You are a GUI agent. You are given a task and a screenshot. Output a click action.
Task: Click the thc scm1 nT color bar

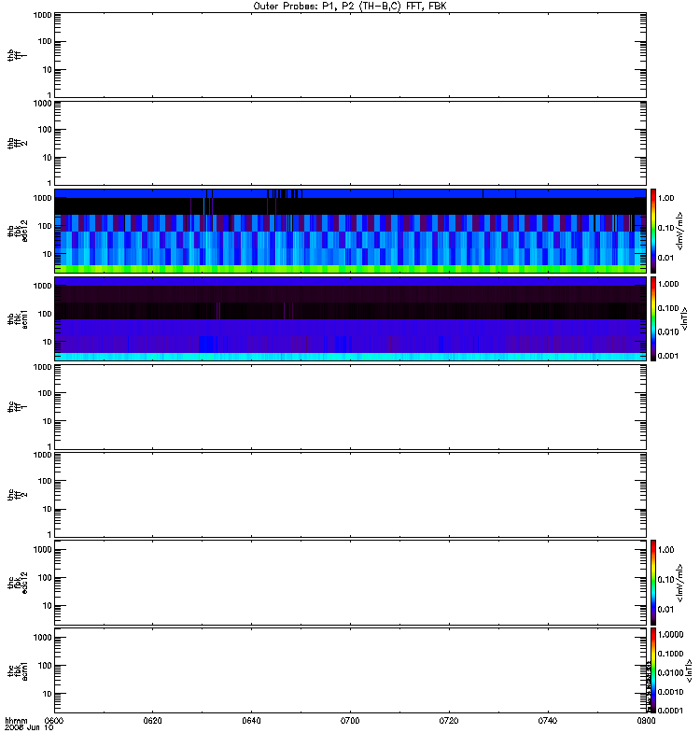coord(653,670)
